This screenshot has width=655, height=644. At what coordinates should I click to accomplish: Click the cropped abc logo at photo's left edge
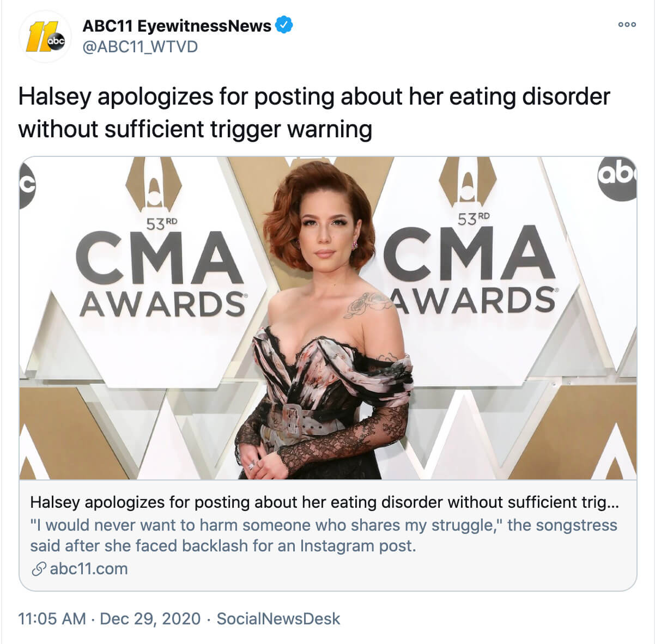[x=27, y=185]
